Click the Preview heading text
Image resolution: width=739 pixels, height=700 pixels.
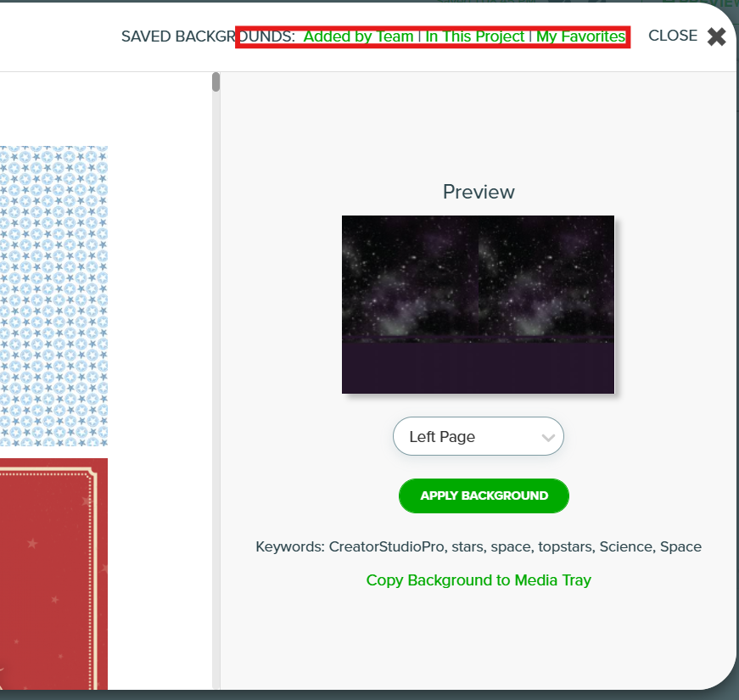pos(479,192)
